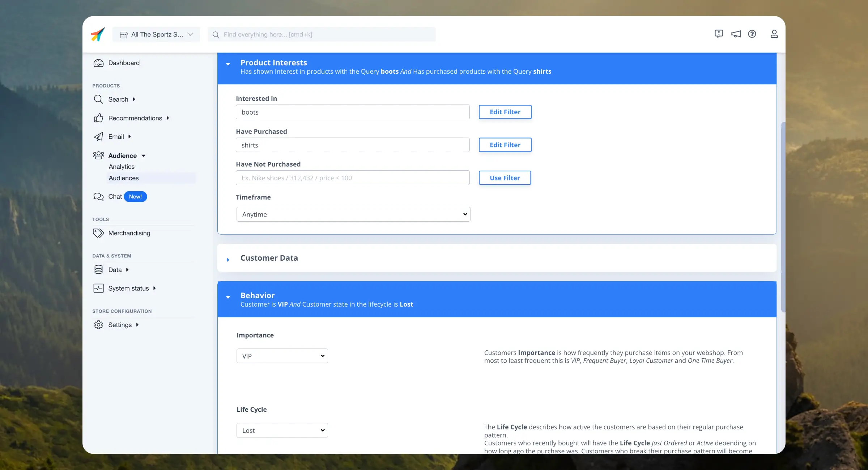Open the user account icon
Screen dimensions: 868x470
(774, 34)
